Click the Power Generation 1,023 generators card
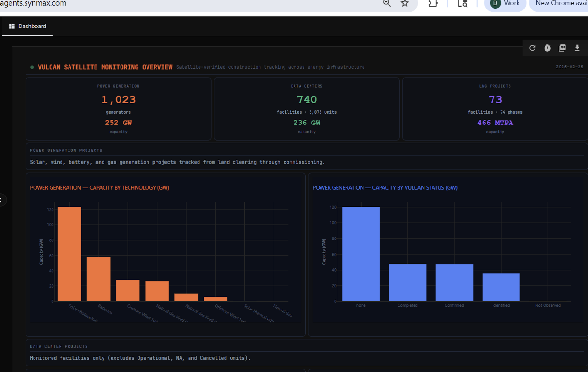 (x=118, y=108)
